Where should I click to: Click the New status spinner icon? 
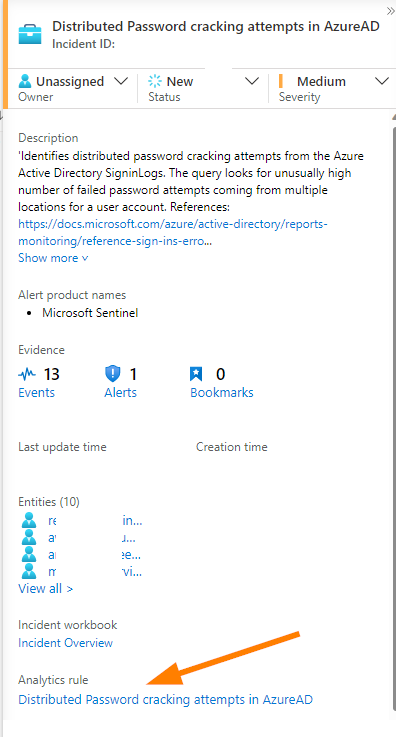(155, 81)
